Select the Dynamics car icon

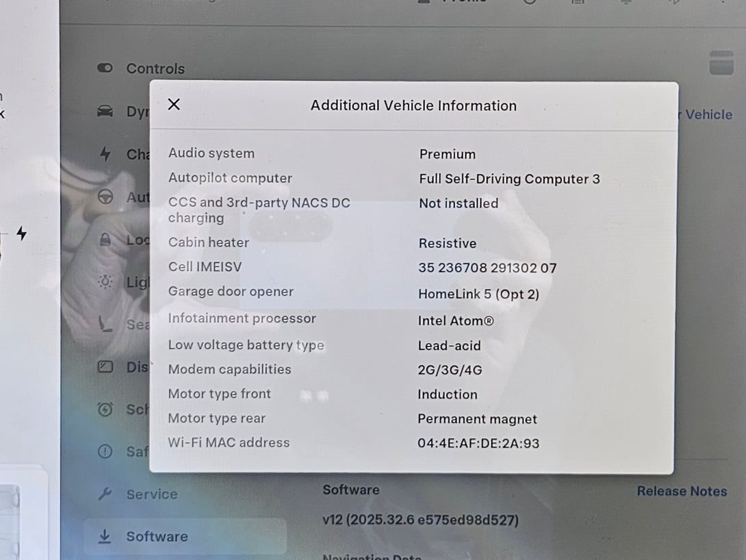pyautogui.click(x=105, y=112)
